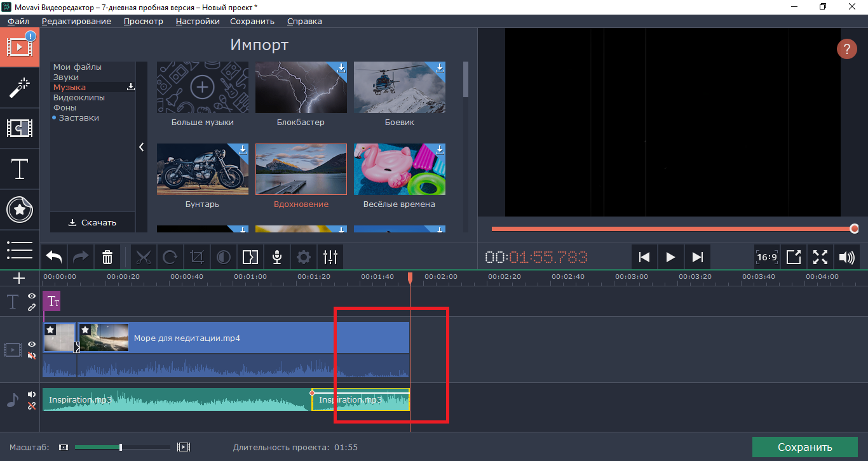This screenshot has height=461, width=868.
Task: Click the scissors split tool
Action: click(144, 257)
